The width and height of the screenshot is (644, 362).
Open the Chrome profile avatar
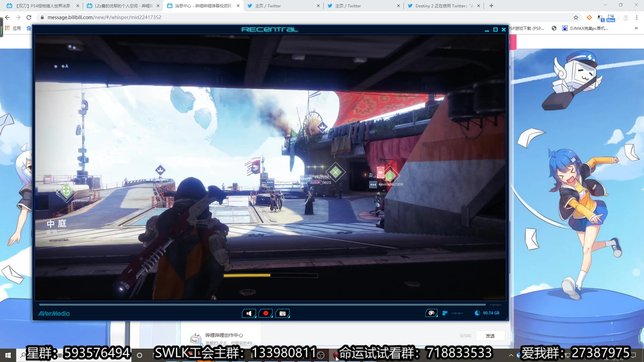tap(626, 17)
